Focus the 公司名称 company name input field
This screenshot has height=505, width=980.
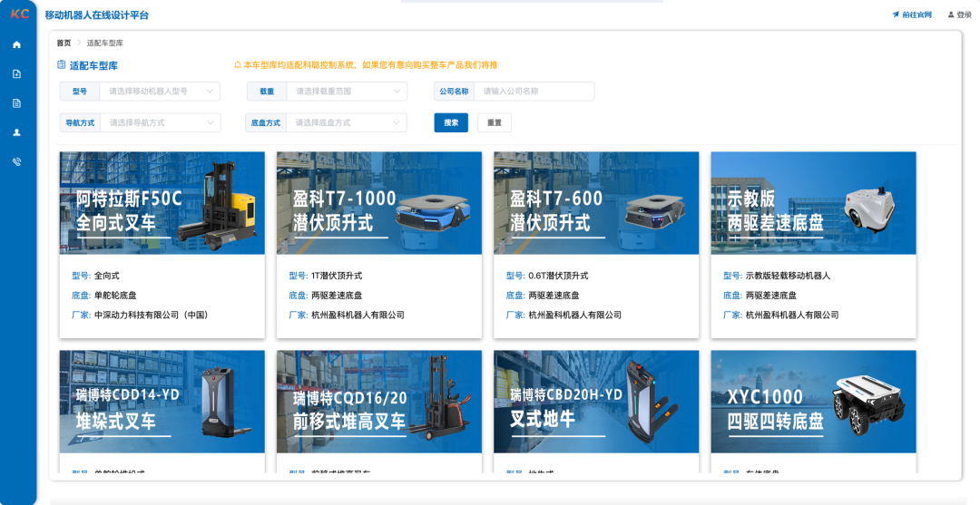534,92
